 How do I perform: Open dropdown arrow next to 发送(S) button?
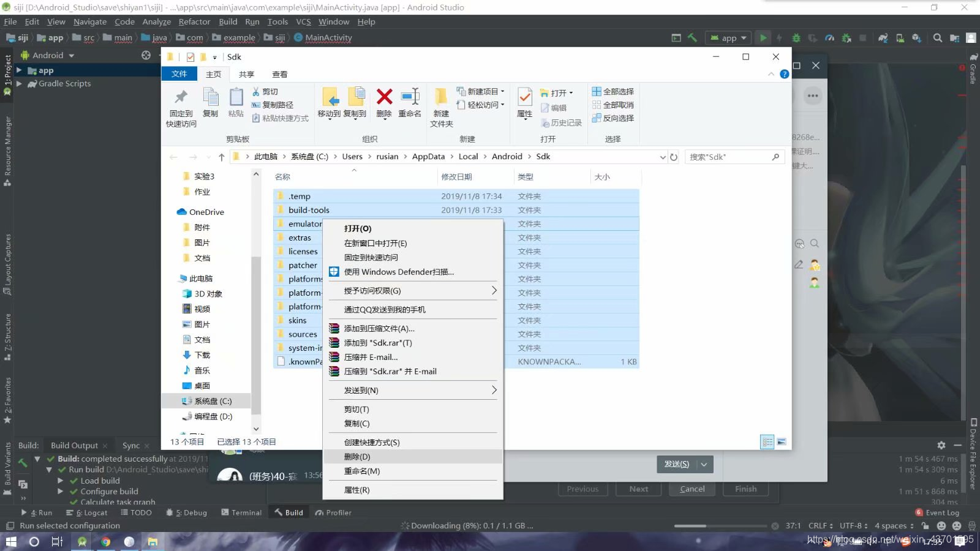704,464
